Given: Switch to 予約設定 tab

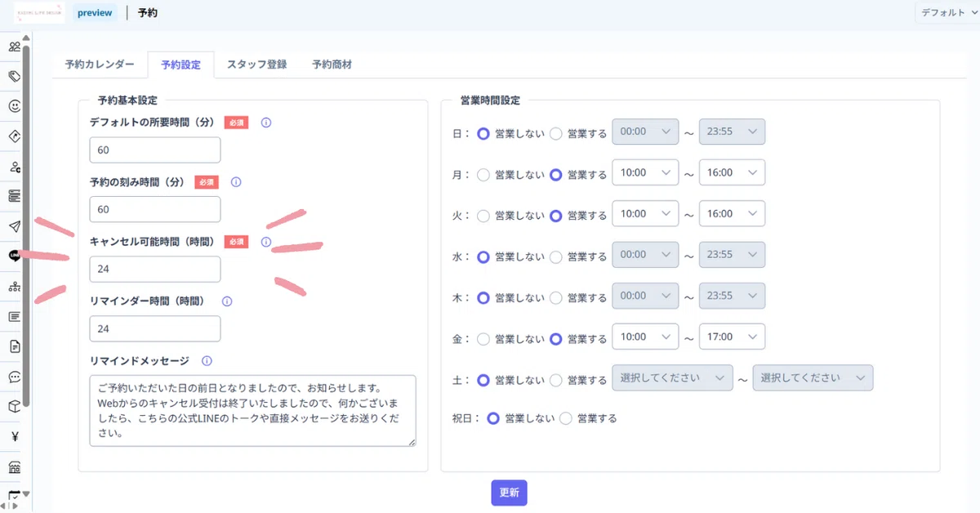Looking at the screenshot, I should (x=180, y=65).
